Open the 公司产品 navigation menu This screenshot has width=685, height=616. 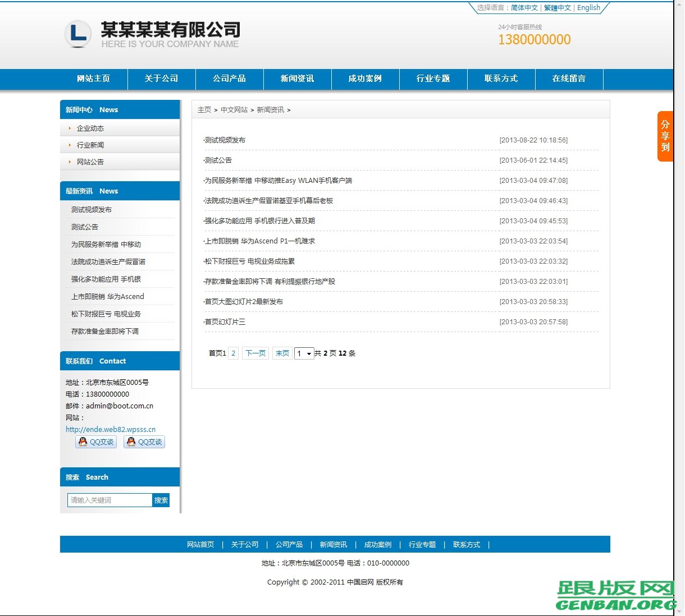coord(229,79)
